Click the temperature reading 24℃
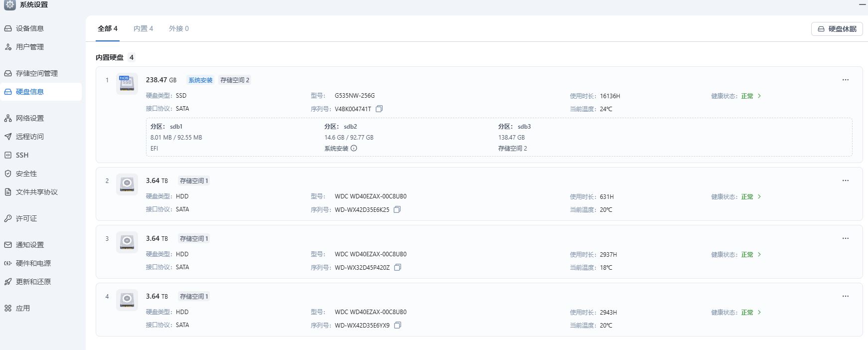Screen dimensions: 868x350 (x=606, y=109)
